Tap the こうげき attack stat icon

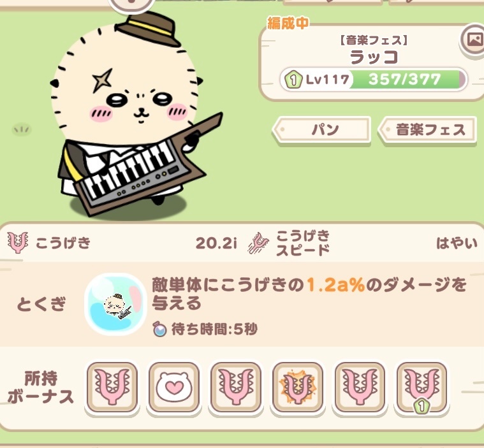(18, 243)
